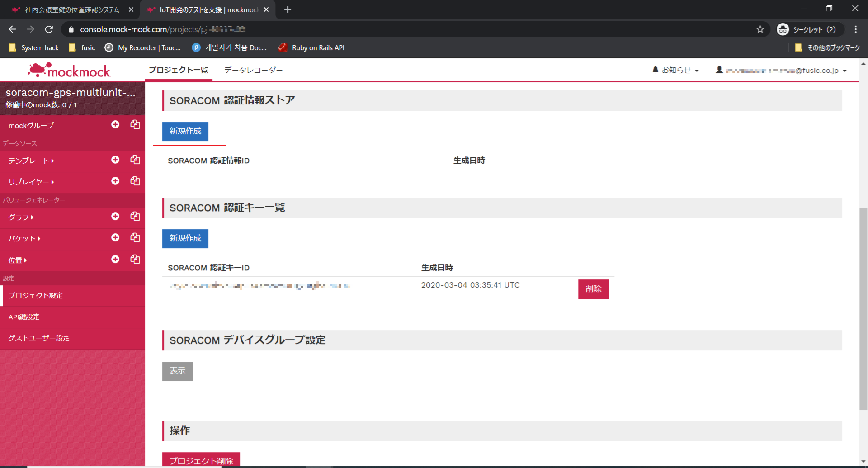Click the copy icon in バケット row
Viewport: 868px width, 468px height.
(x=135, y=237)
